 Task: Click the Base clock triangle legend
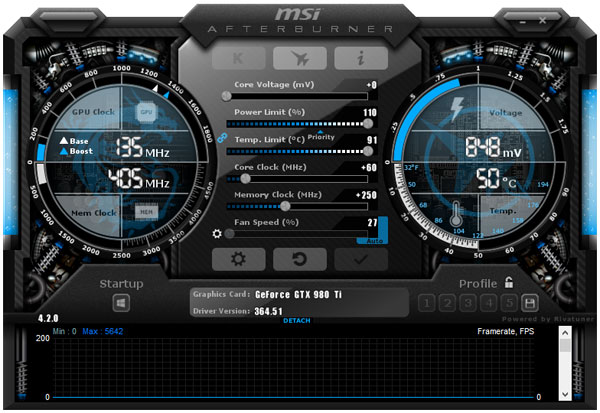[74, 141]
